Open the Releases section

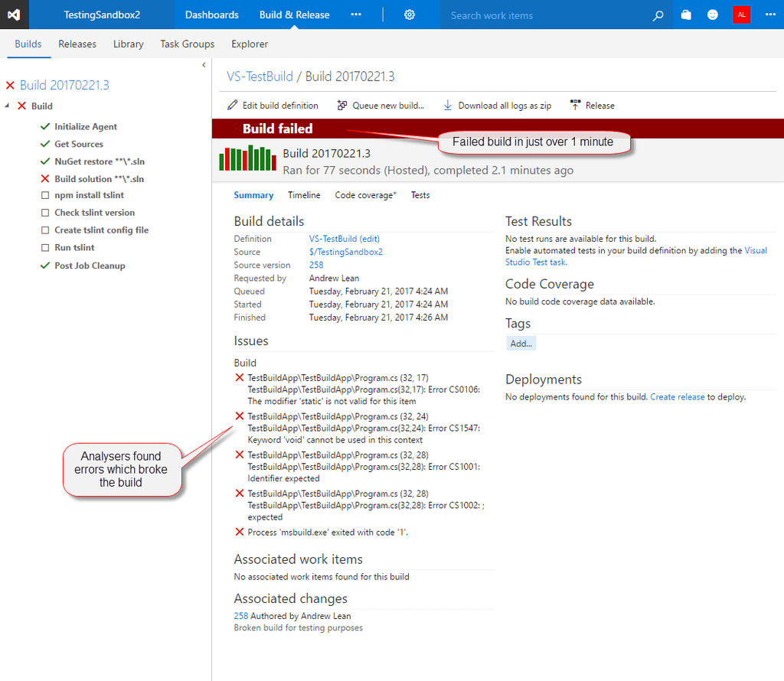(77, 44)
